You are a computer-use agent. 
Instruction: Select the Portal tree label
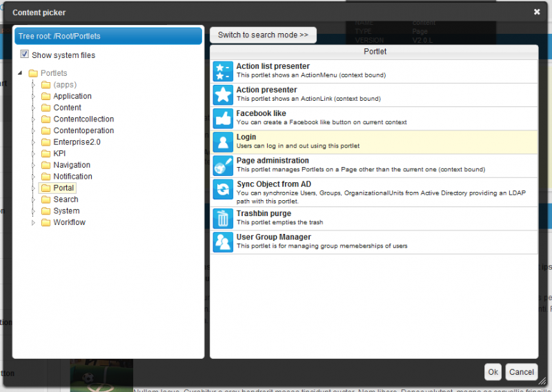63,188
